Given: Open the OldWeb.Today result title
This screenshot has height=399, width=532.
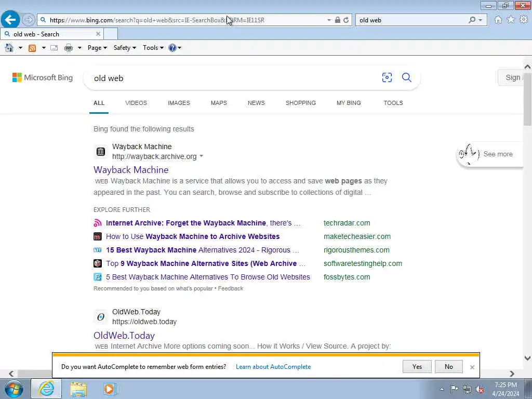Looking at the screenshot, I should click(124, 336).
